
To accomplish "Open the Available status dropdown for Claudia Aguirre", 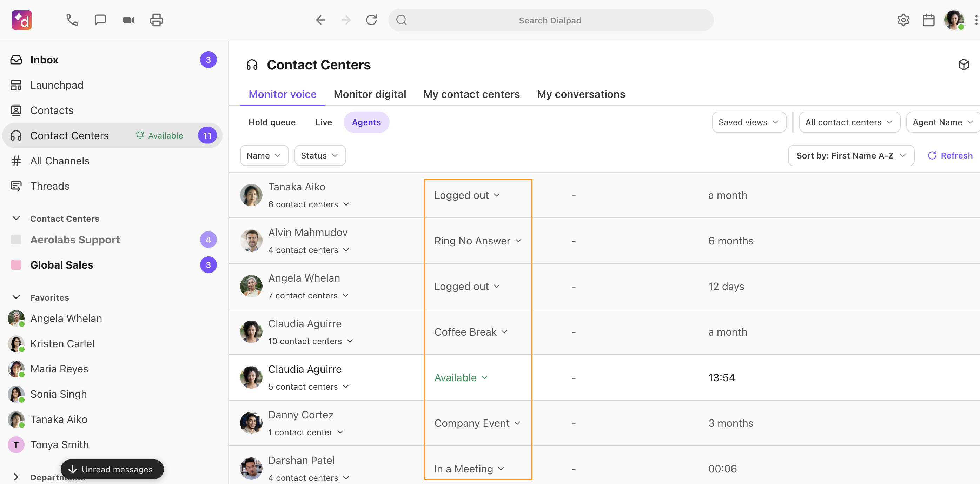I will (461, 377).
